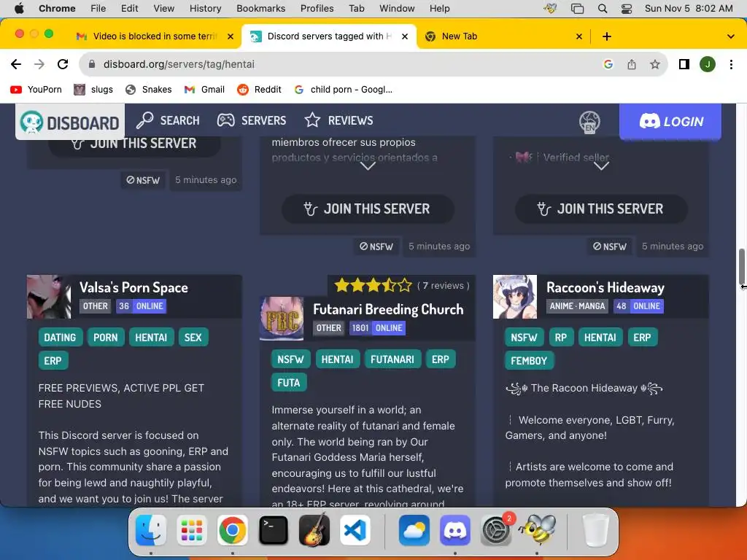Open the History menu
This screenshot has height=560, width=747.
coord(205,9)
